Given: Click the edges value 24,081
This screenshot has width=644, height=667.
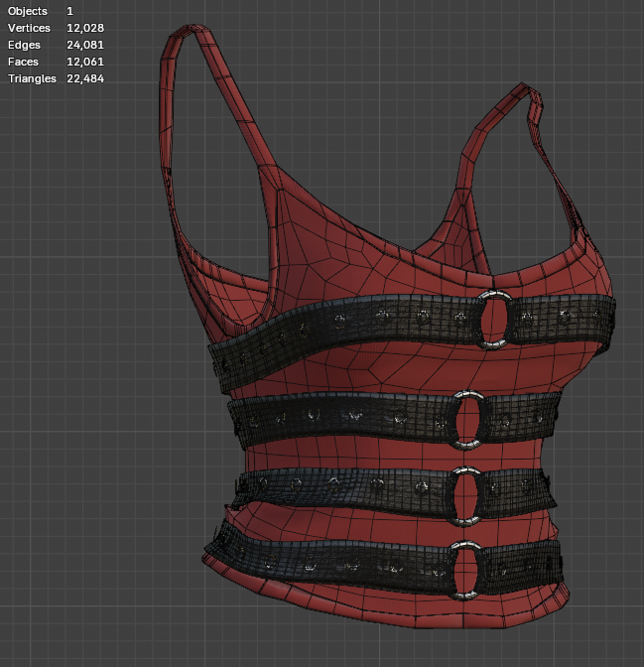Looking at the screenshot, I should coord(85,45).
